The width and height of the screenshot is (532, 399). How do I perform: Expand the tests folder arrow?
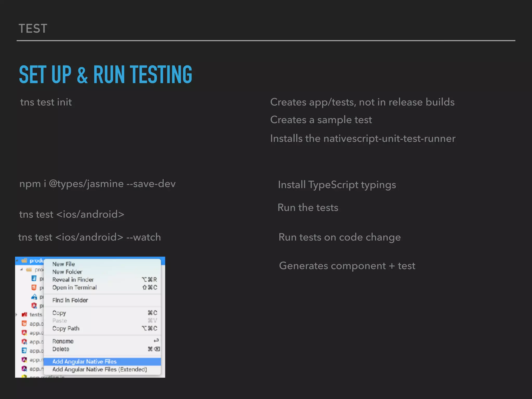coord(17,315)
